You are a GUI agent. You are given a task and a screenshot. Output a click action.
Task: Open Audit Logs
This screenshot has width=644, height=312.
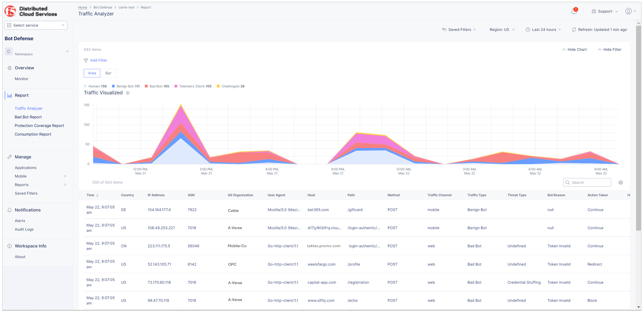coord(24,229)
